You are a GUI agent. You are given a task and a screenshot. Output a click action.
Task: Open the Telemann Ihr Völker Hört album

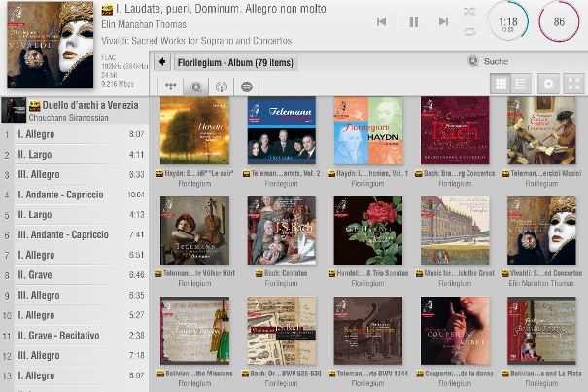(194, 231)
